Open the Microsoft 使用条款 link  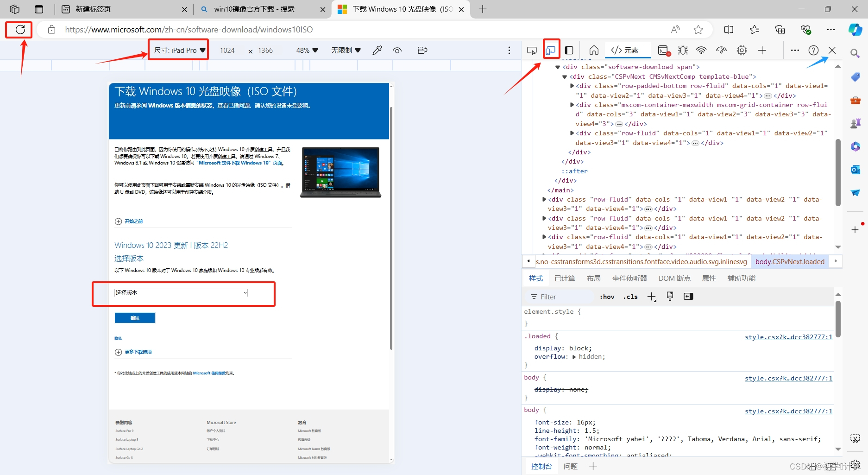point(209,373)
